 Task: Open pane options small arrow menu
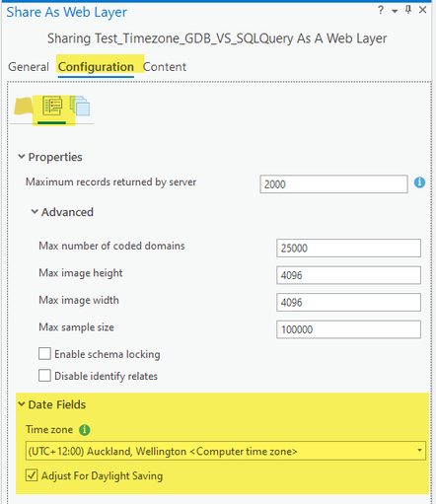click(x=395, y=11)
